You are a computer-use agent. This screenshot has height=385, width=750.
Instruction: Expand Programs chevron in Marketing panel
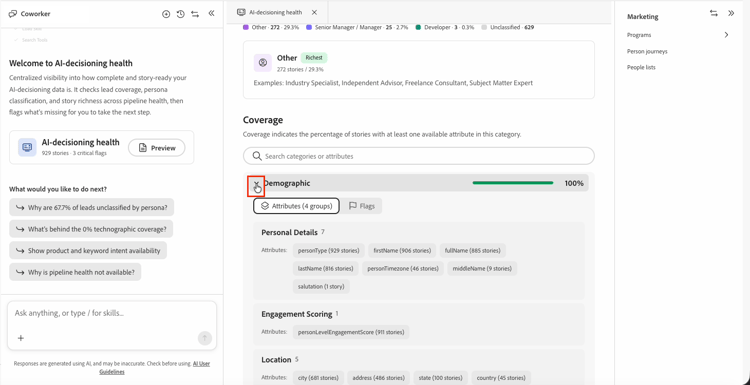726,35
